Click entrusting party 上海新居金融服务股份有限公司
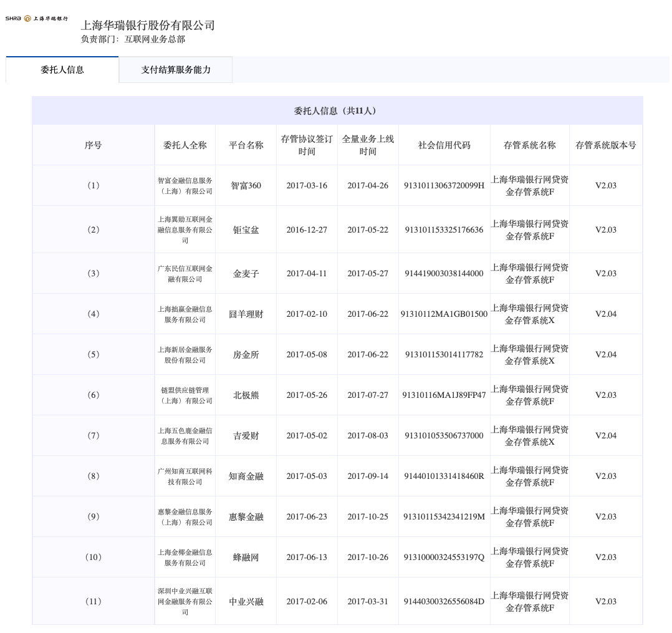The height and width of the screenshot is (633, 672). tap(185, 355)
